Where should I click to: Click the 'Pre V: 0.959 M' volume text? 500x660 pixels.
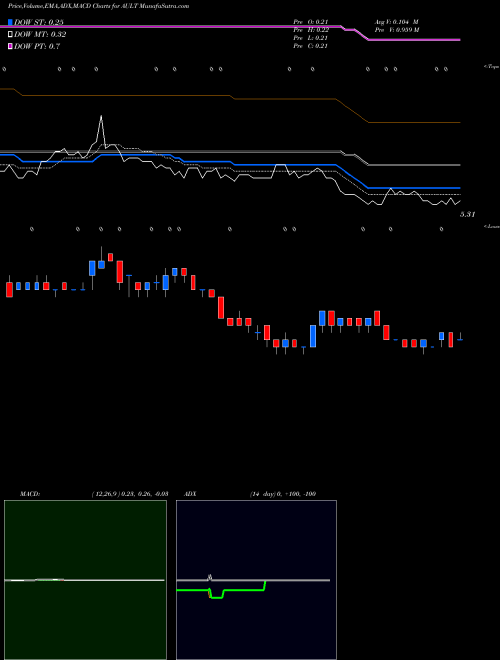397,30
